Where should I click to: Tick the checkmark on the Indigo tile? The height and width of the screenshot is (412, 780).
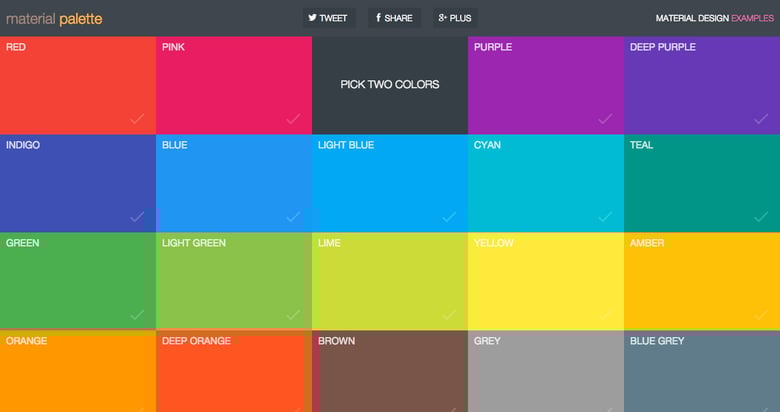coord(137,216)
